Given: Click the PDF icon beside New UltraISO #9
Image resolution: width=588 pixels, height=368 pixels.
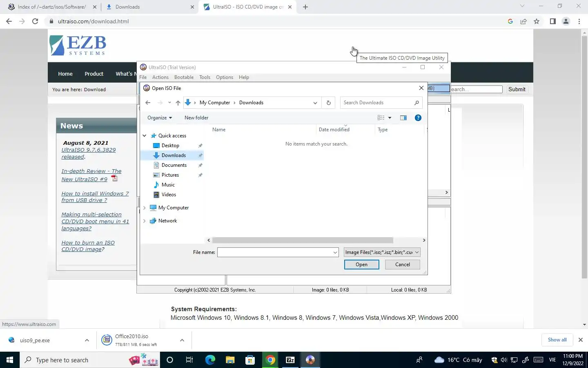Looking at the screenshot, I should coord(114,178).
